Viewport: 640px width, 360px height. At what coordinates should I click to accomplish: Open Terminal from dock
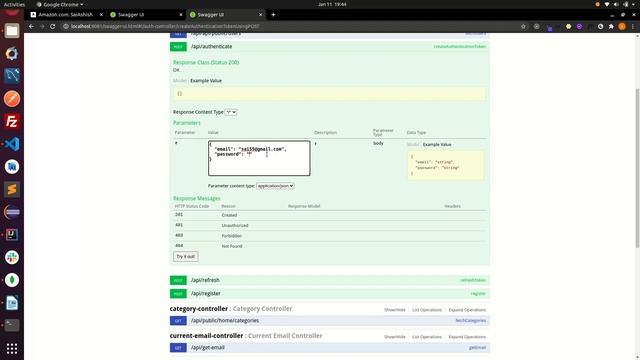click(12, 325)
